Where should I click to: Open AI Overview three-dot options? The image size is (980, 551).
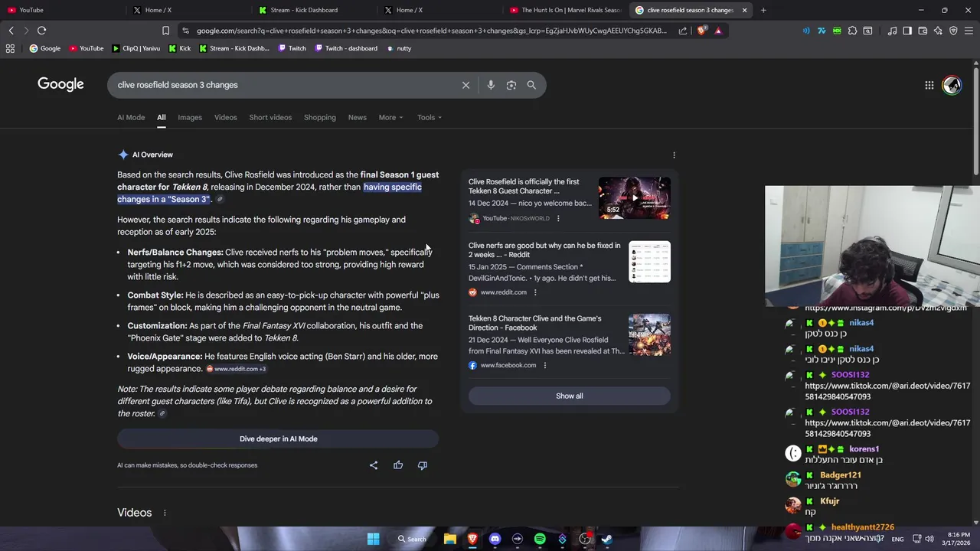click(x=674, y=155)
